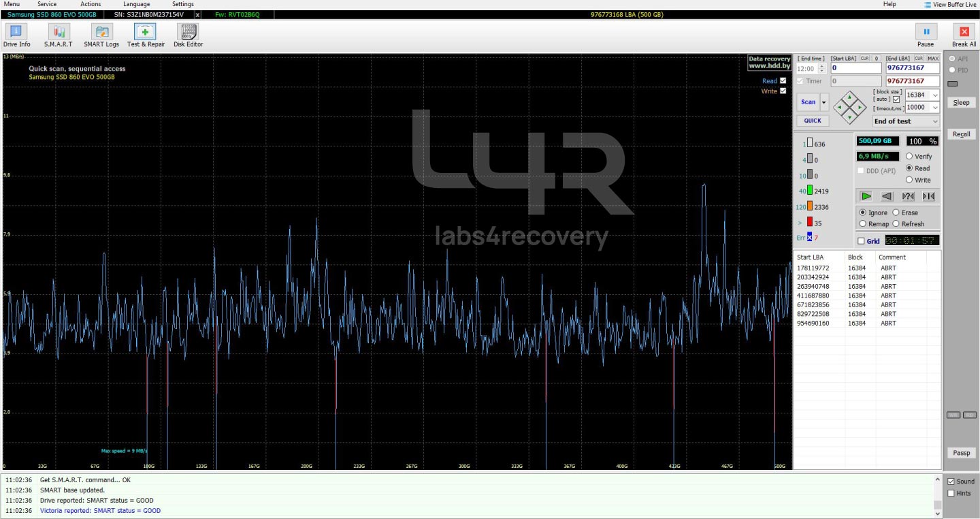Screen dimensions: 980x519
Task: Click the right arrow on navigation diamond
Action: (x=861, y=107)
